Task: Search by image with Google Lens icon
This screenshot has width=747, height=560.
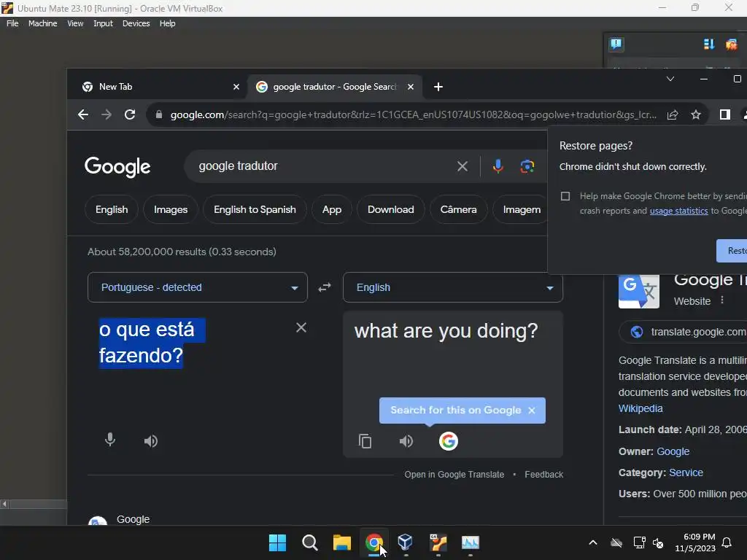Action: click(527, 166)
